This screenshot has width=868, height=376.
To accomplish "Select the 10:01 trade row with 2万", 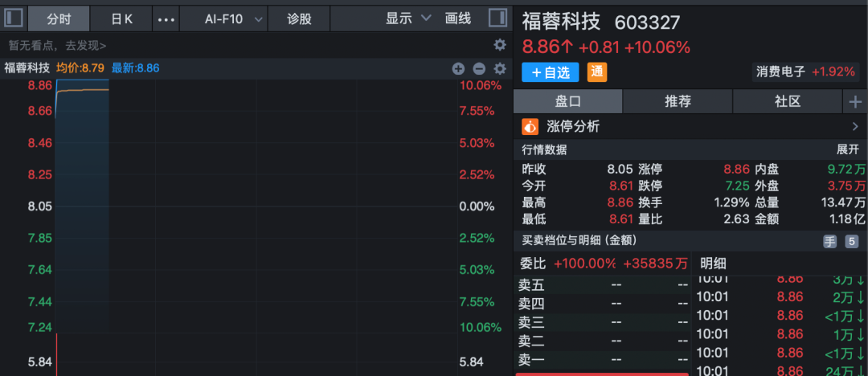I will (x=780, y=296).
